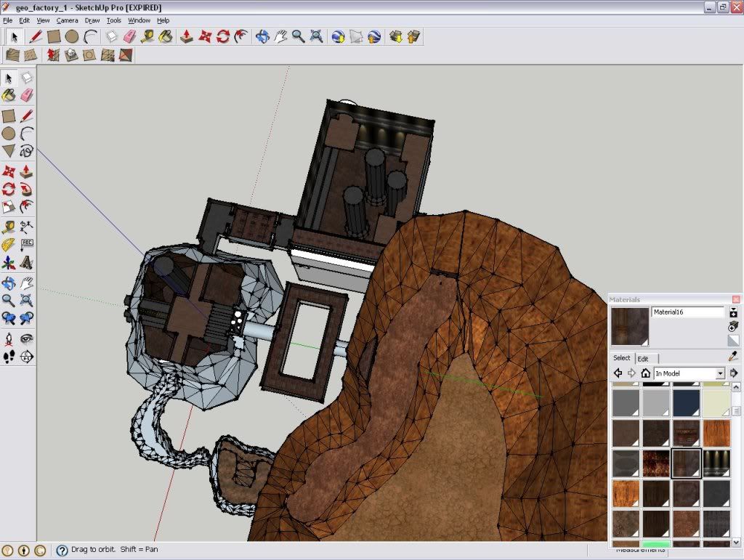Close the Materials panel
Viewport: 744px width, 560px height.
[x=735, y=300]
